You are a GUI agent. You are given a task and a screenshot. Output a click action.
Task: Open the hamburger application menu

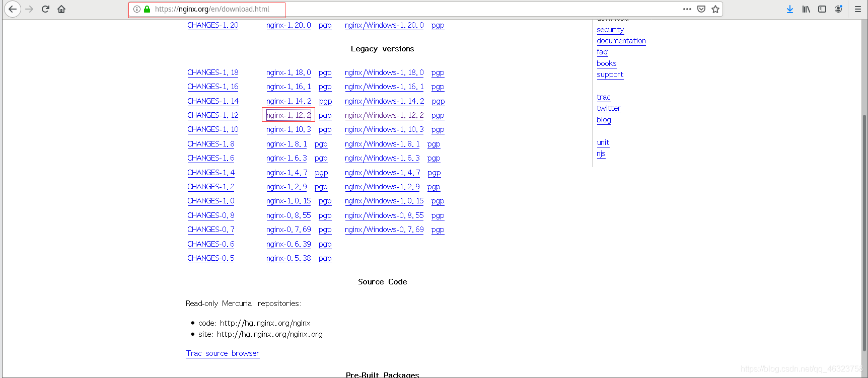click(x=858, y=9)
